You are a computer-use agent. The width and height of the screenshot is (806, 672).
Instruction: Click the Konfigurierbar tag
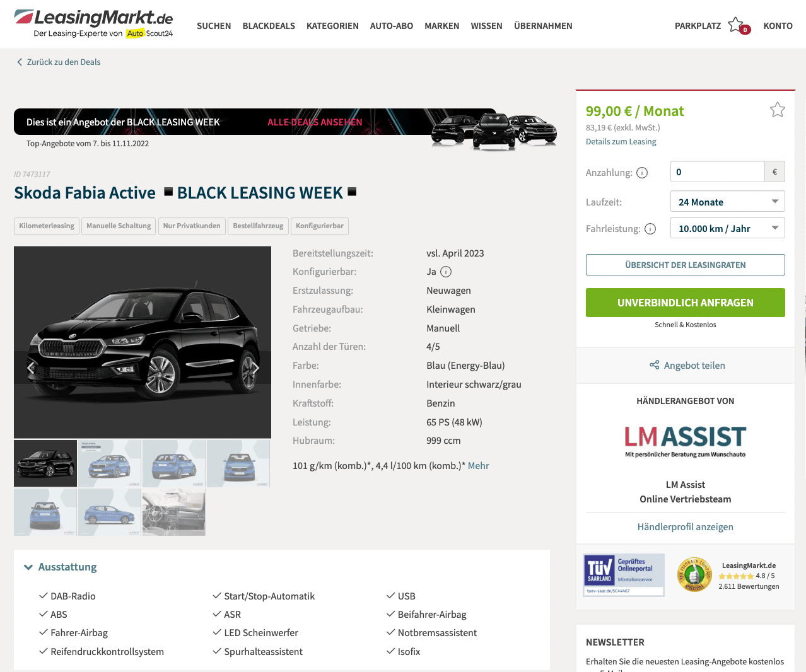tap(320, 226)
